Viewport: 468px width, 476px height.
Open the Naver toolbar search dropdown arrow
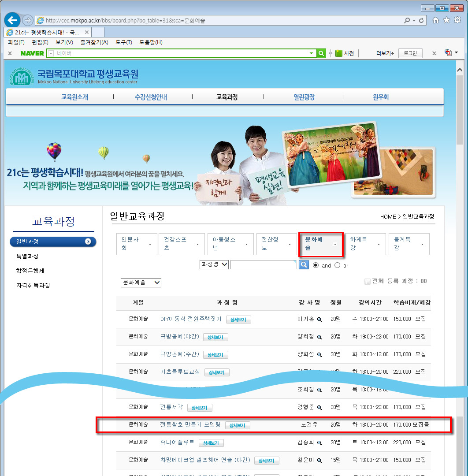311,53
